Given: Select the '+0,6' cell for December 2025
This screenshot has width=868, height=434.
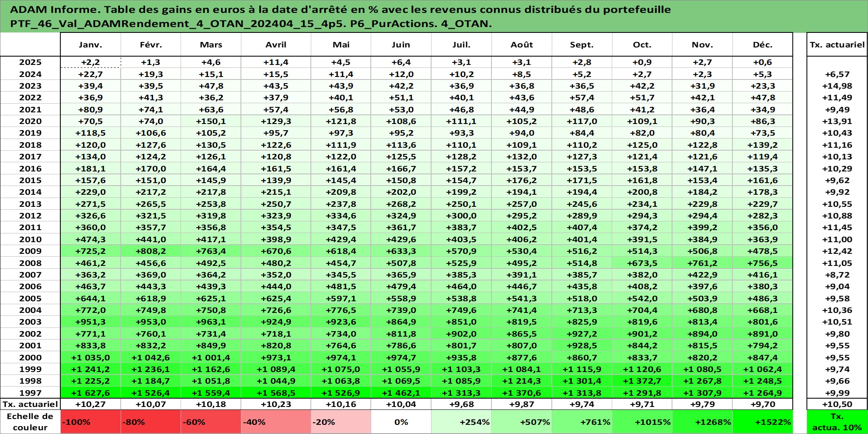Looking at the screenshot, I should coord(763,62).
